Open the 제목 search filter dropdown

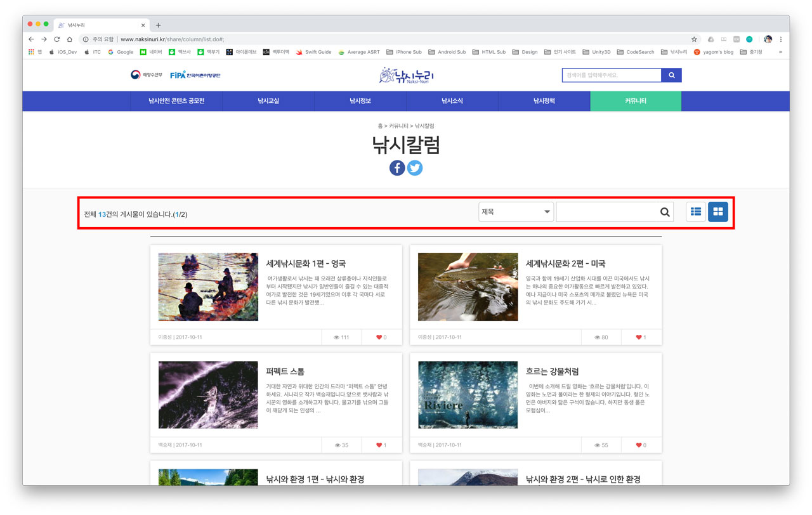[515, 211]
